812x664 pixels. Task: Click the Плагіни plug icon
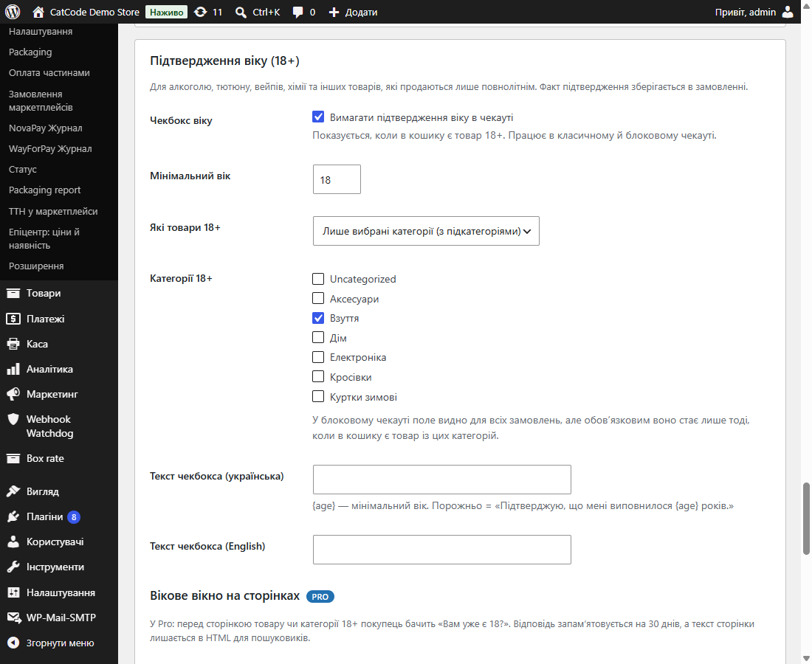[13, 516]
